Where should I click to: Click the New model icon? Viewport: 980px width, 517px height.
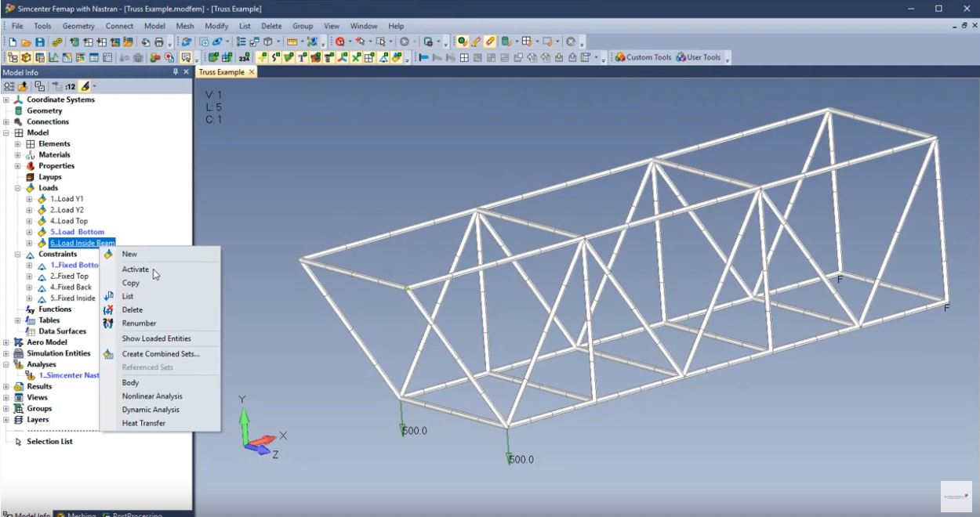(x=13, y=42)
